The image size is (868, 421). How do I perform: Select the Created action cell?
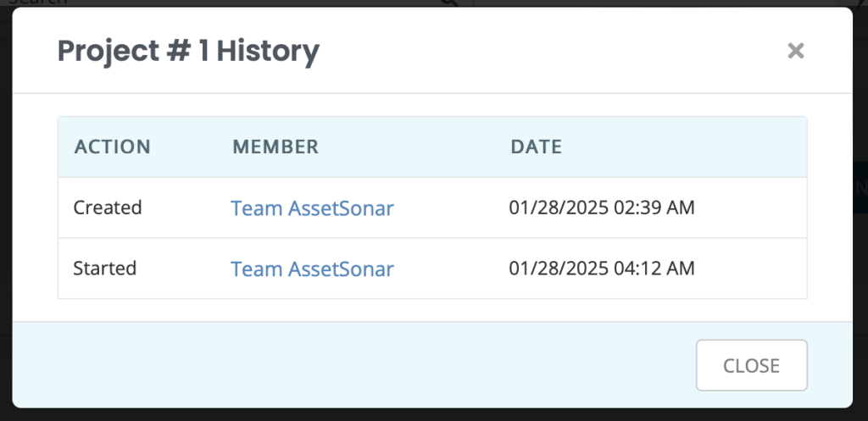[x=108, y=208]
